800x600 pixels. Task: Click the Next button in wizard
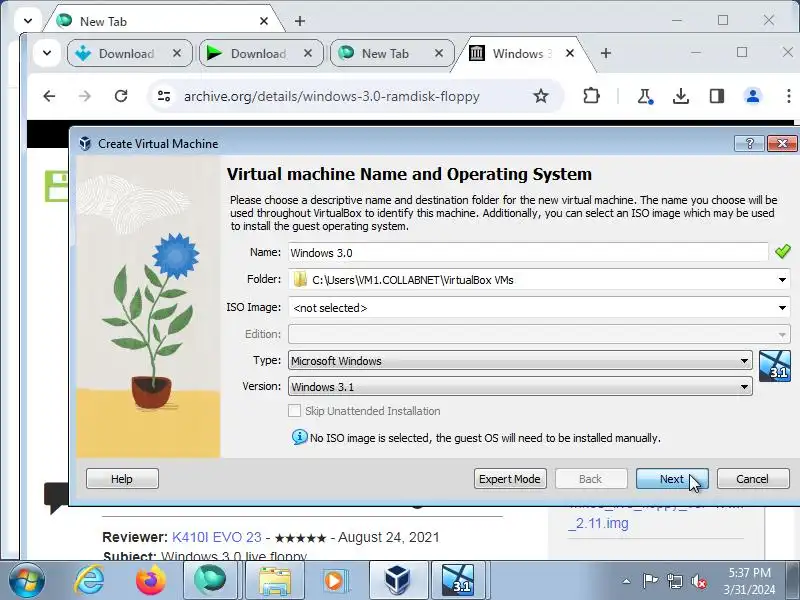click(x=672, y=479)
